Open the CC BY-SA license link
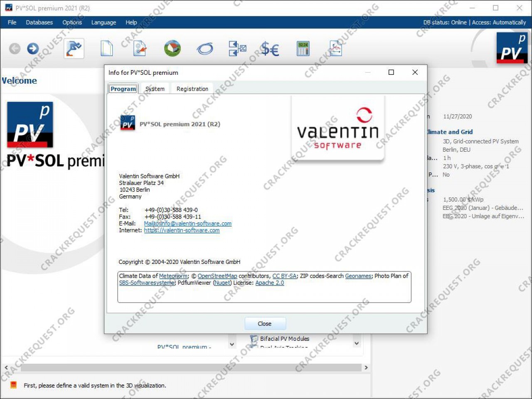This screenshot has height=399, width=532. [x=284, y=276]
